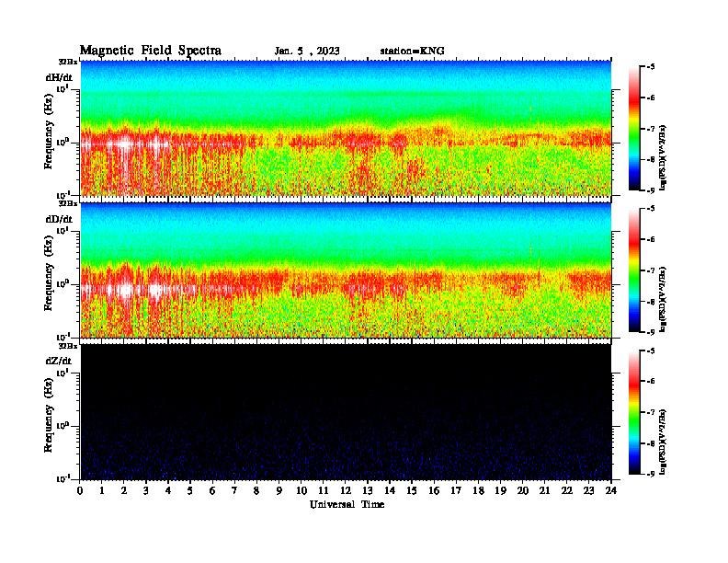Screen dimensions: 728x563
Task: Click the log PSD label beside dZ/dt color scale
Action: click(x=663, y=442)
